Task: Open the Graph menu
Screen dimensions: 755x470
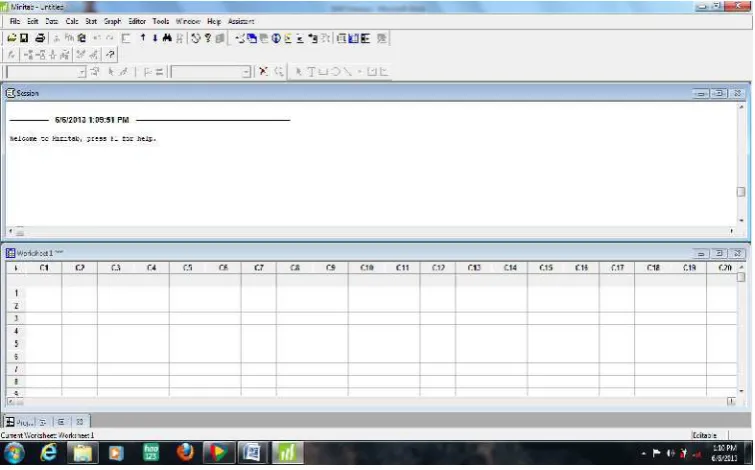Action: click(x=113, y=21)
